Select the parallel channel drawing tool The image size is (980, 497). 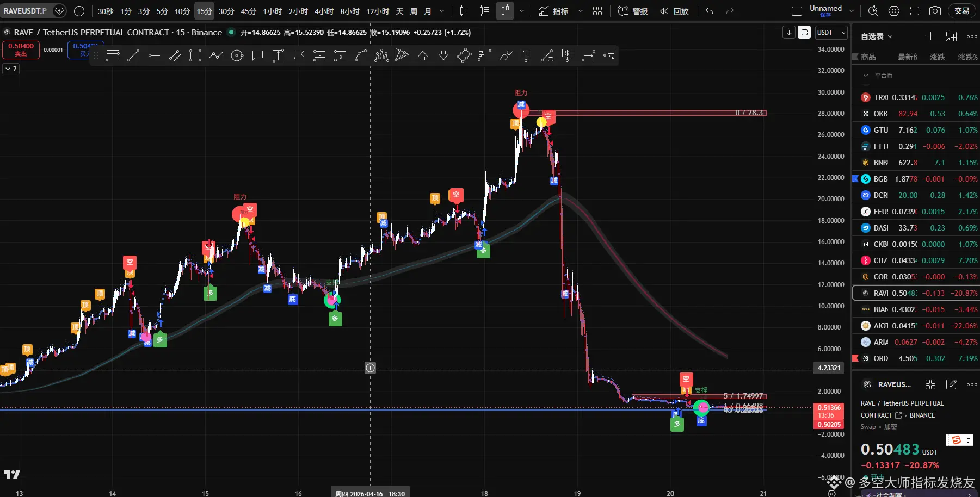pyautogui.click(x=175, y=55)
